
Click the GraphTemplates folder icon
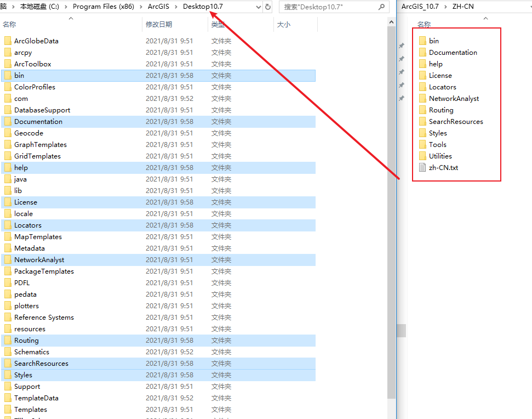[8, 145]
